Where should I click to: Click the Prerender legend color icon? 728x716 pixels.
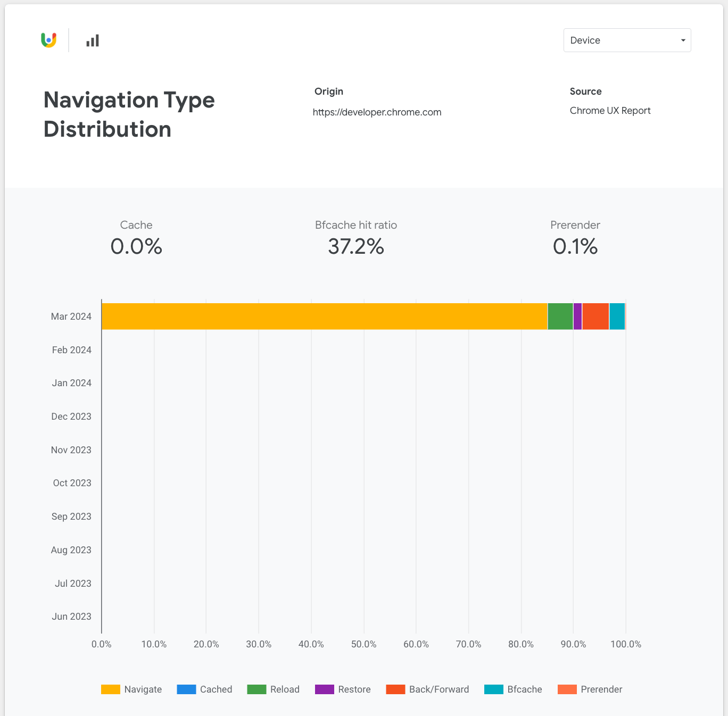(x=567, y=689)
